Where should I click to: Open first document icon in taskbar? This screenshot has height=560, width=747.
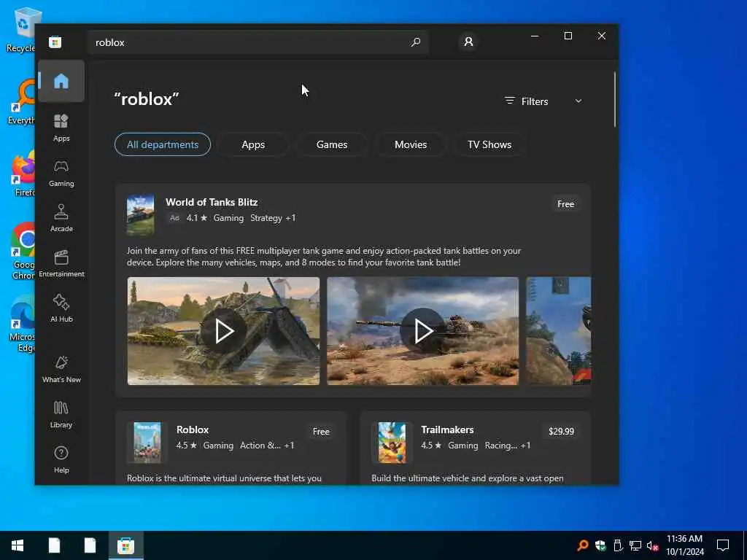pos(54,545)
